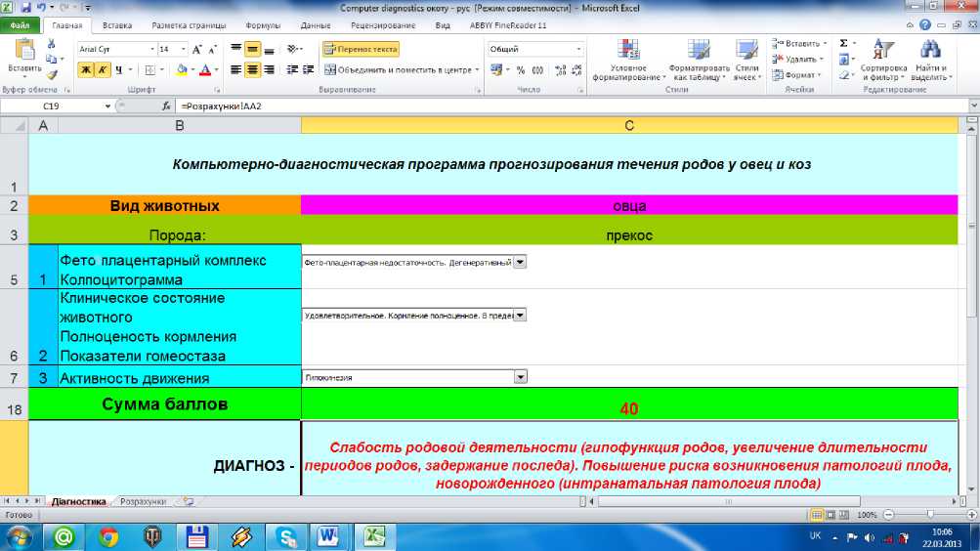Click the Format Painter brush icon
The image size is (980, 551).
point(51,74)
